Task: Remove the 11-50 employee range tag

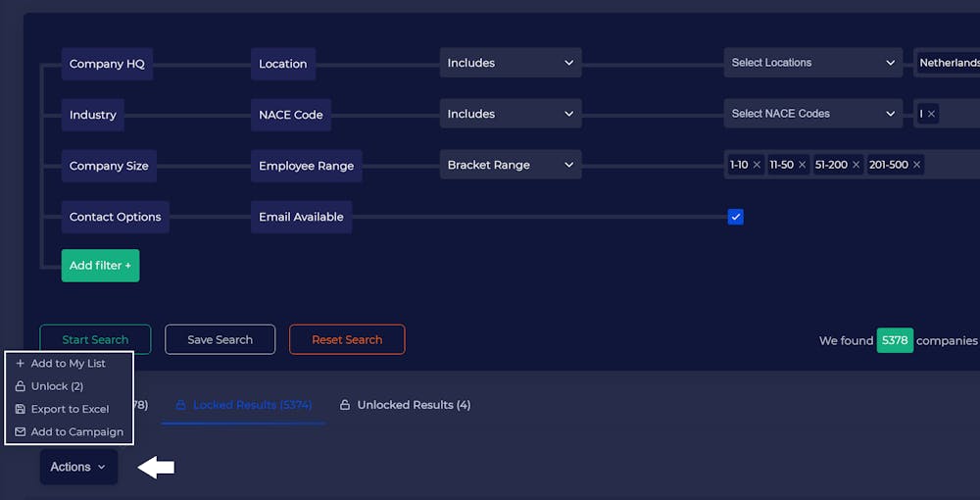Action: pos(802,165)
